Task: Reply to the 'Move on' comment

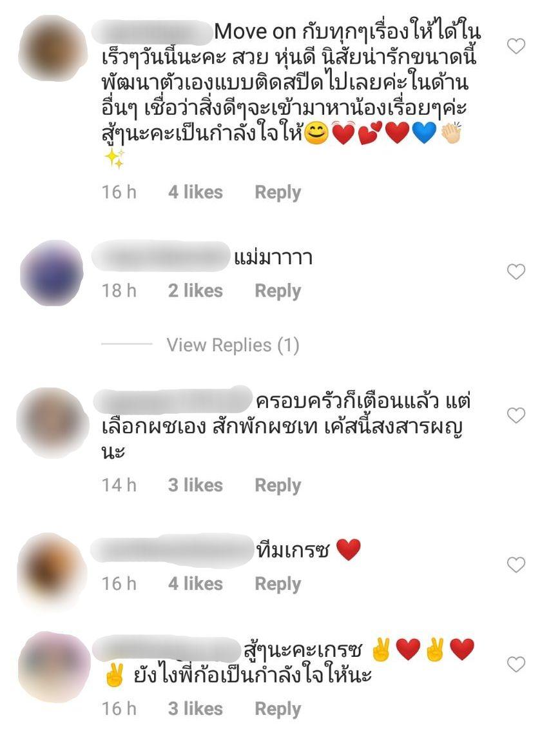Action: point(278,193)
